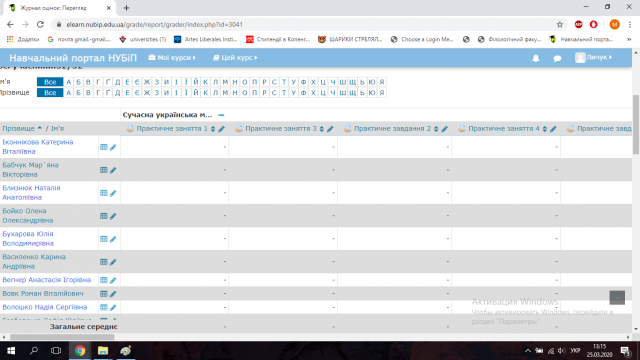The image size is (640, 360).
Task: Open Личук user menu
Action: (594, 58)
